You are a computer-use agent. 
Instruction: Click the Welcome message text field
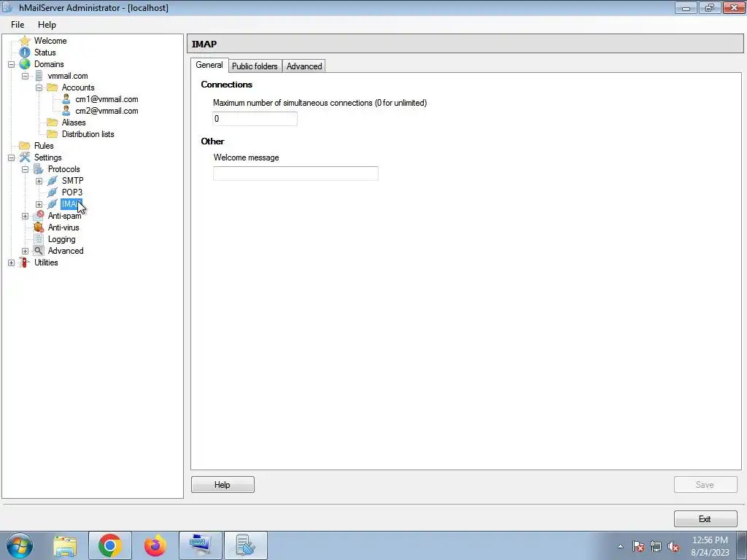[x=295, y=174]
